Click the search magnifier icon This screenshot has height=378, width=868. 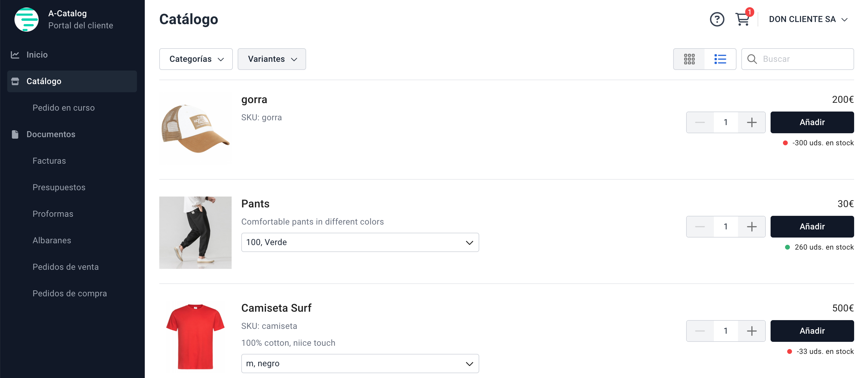click(x=752, y=59)
